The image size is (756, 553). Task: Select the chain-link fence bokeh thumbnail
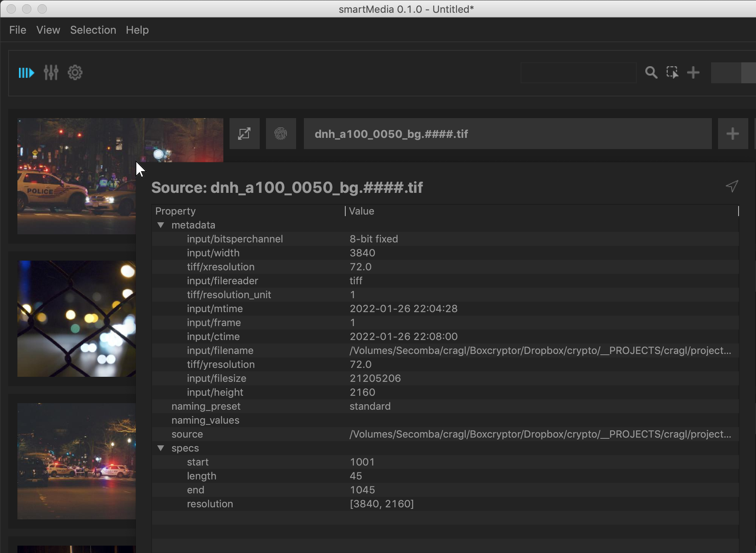tap(77, 318)
